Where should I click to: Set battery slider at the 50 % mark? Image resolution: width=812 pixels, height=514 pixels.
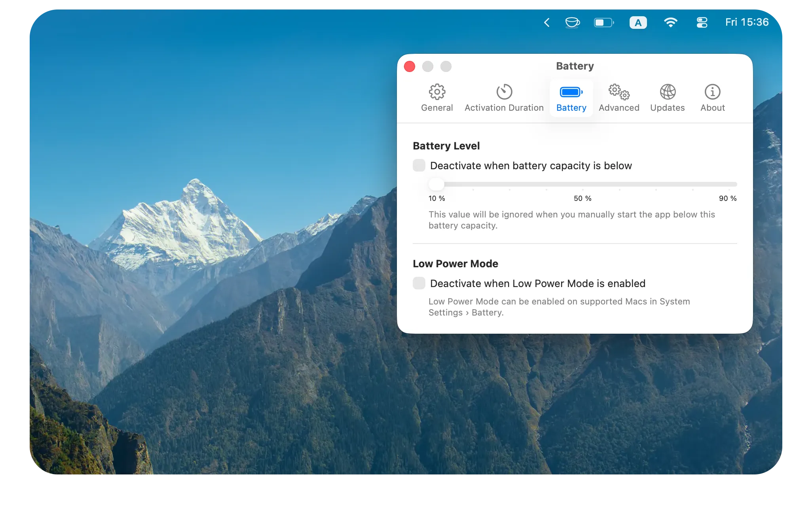[582, 184]
